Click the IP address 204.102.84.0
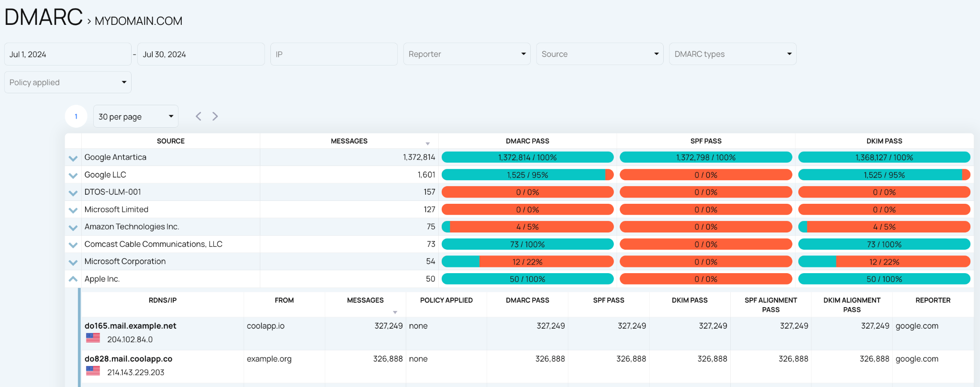 tap(130, 340)
